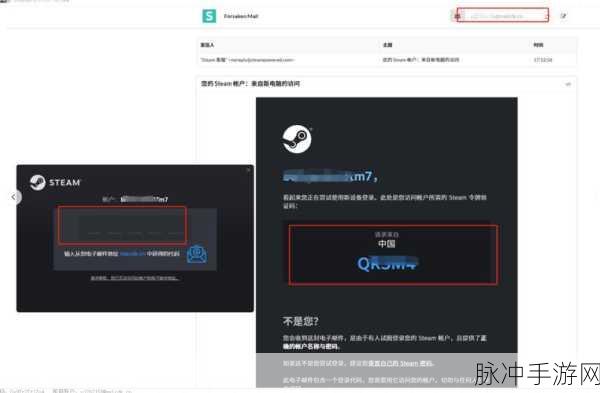Click the edit icon right of address field
This screenshot has width=600, height=393.
click(564, 16)
